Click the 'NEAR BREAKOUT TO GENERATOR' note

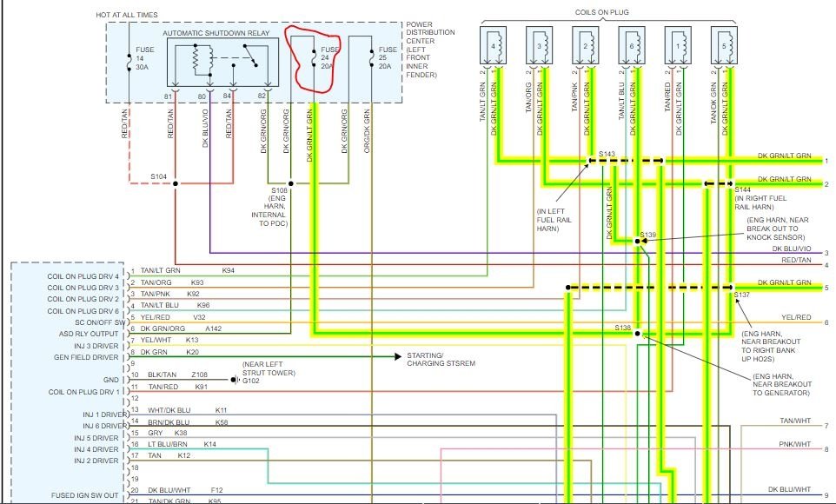pos(781,385)
